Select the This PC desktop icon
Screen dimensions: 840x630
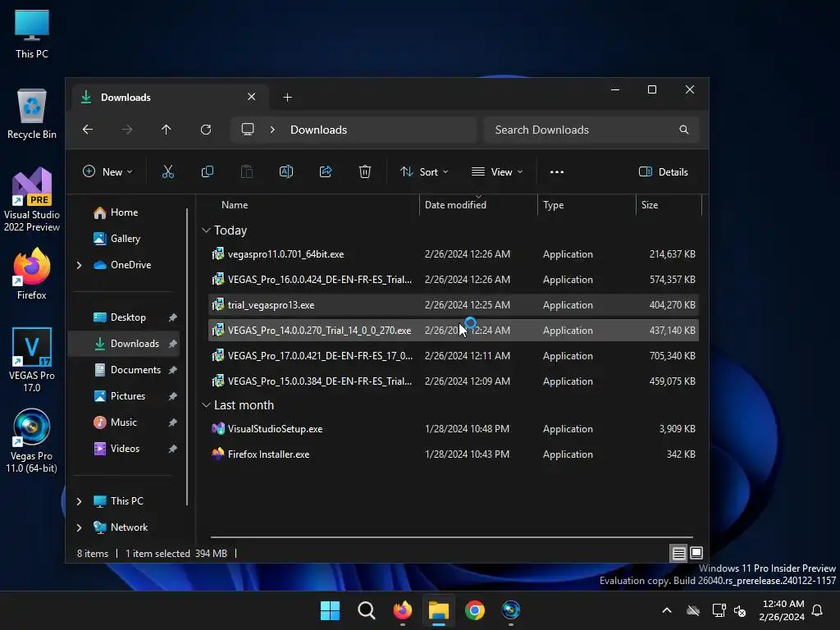pos(32,33)
